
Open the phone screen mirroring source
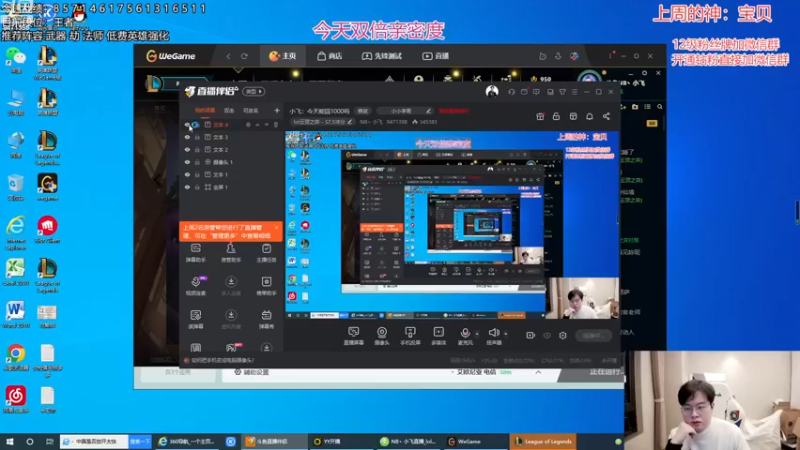tap(410, 336)
